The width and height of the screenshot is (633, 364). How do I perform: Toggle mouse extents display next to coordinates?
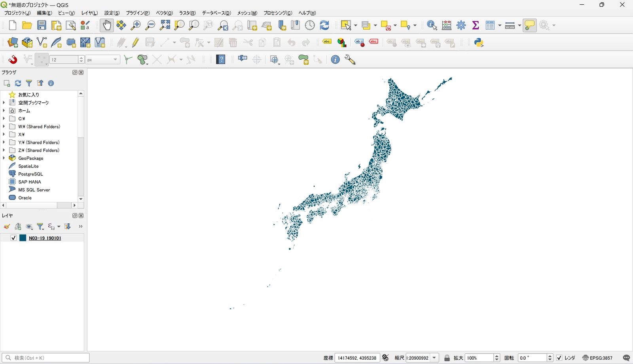click(386, 358)
